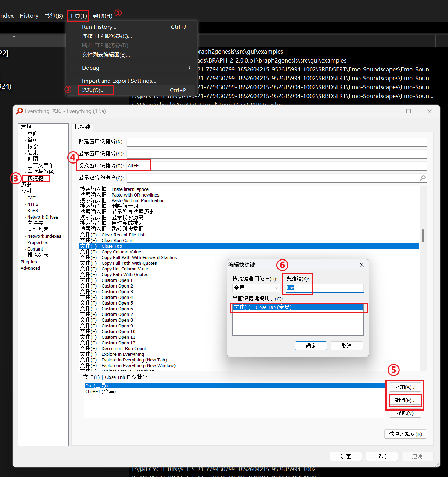Select the 文件(F) | Clear Run Count row

coord(249,241)
